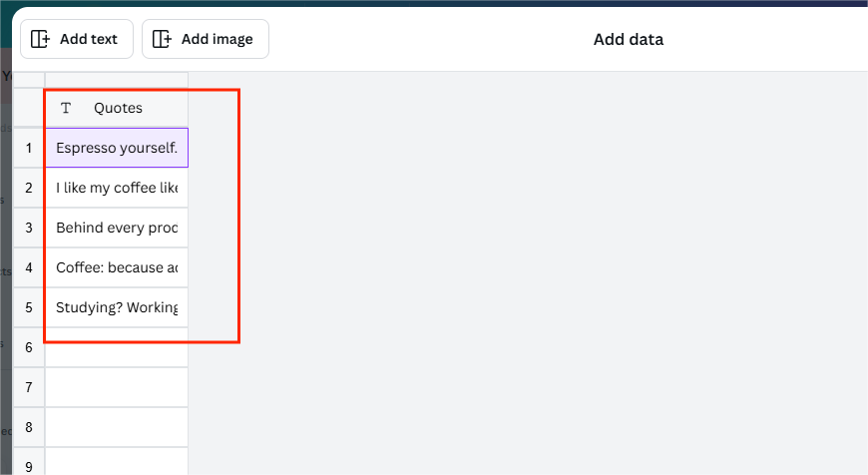Viewport: 868px width, 475px height.
Task: Click row number 1 header
Action: point(29,148)
